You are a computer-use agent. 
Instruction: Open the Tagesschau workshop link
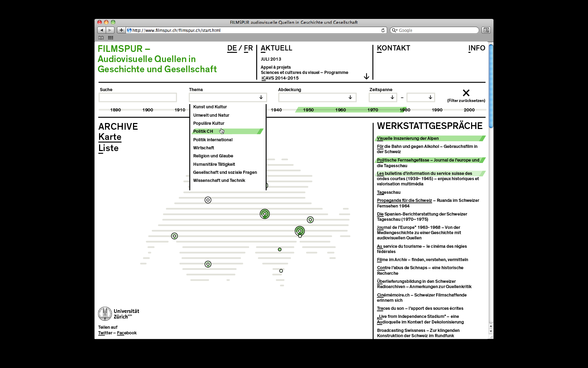388,192
